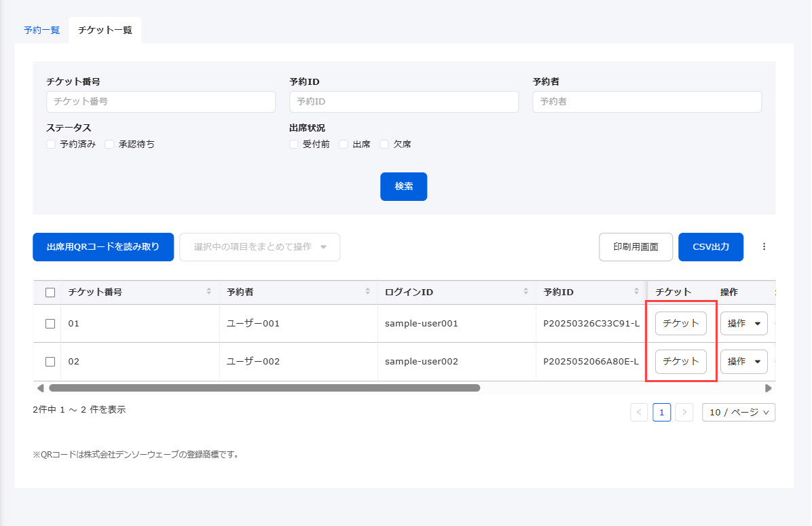Go to next page arrow in pagination

coord(684,413)
